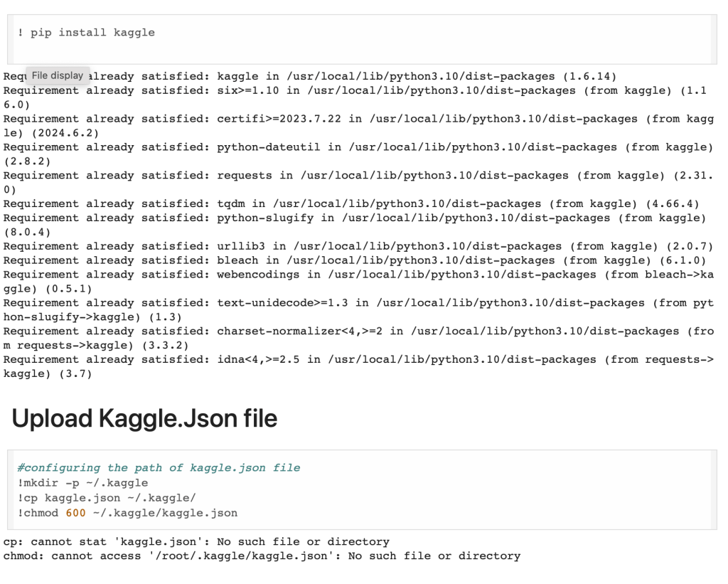The image size is (728, 584).
Task: Click the mkdir -p ~/.kaggle command line
Action: [x=82, y=483]
